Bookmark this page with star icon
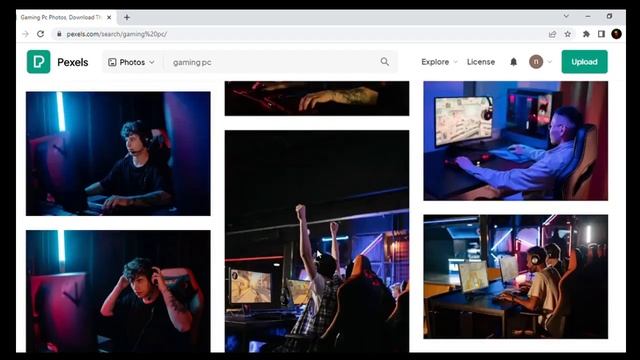 568,34
